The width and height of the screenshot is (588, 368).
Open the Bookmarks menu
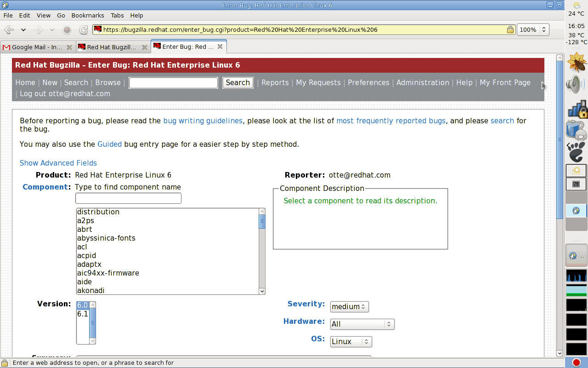pyautogui.click(x=88, y=15)
